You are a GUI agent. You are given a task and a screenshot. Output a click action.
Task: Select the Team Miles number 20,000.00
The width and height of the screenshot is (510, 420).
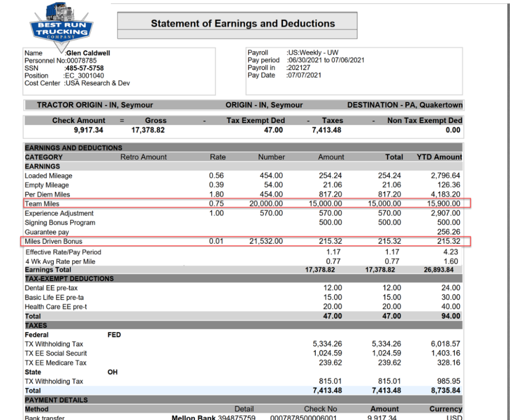pyautogui.click(x=266, y=204)
